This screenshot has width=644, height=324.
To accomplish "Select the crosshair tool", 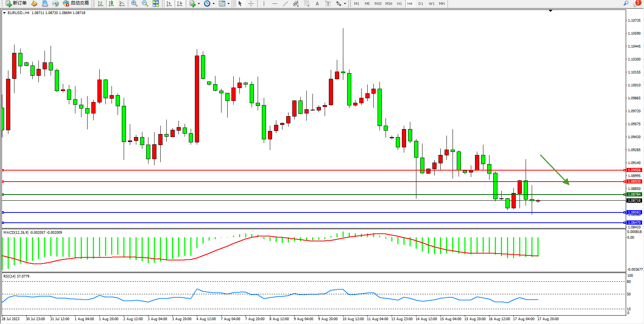I will pos(251,3).
